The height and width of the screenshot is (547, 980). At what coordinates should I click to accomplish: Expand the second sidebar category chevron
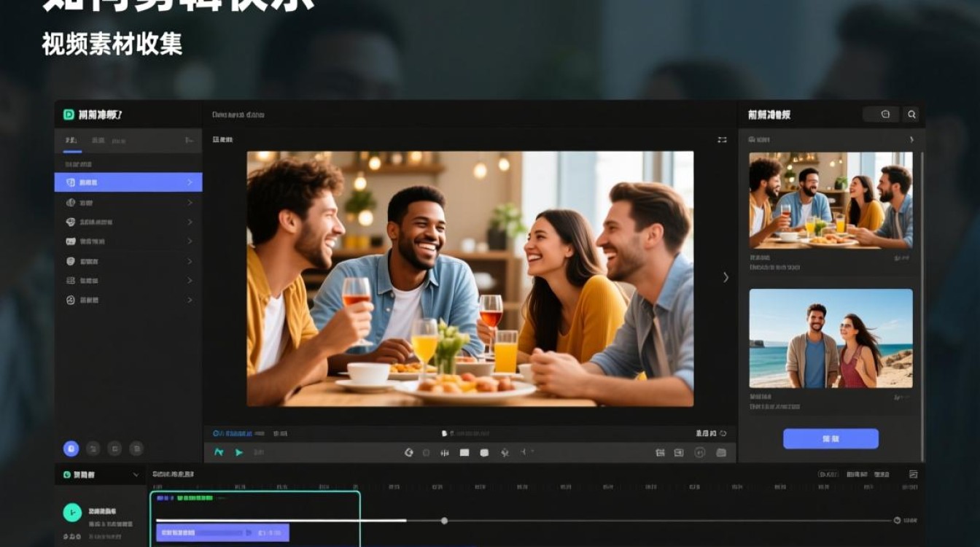point(190,203)
